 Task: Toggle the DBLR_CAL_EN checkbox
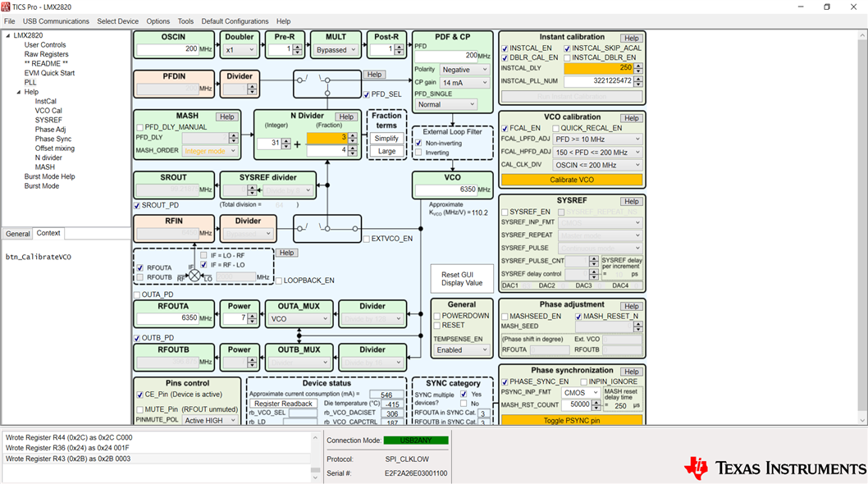(x=505, y=57)
